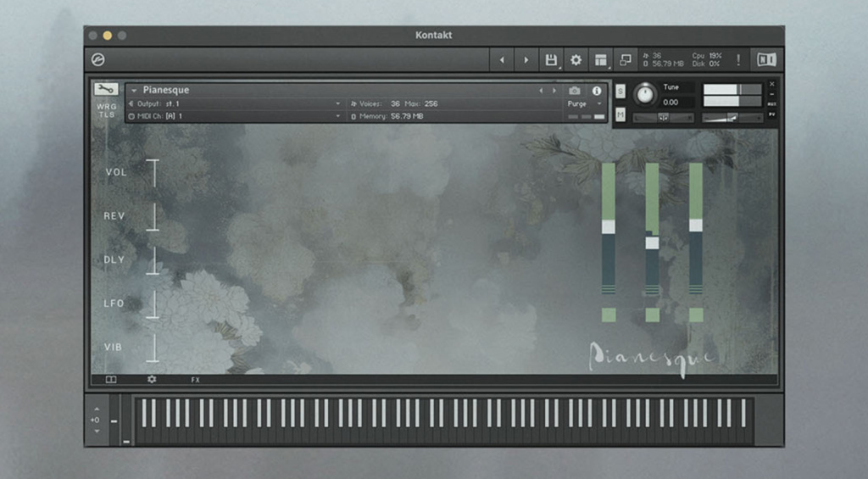
Task: Click the Max voices 256 value
Action: (x=431, y=103)
